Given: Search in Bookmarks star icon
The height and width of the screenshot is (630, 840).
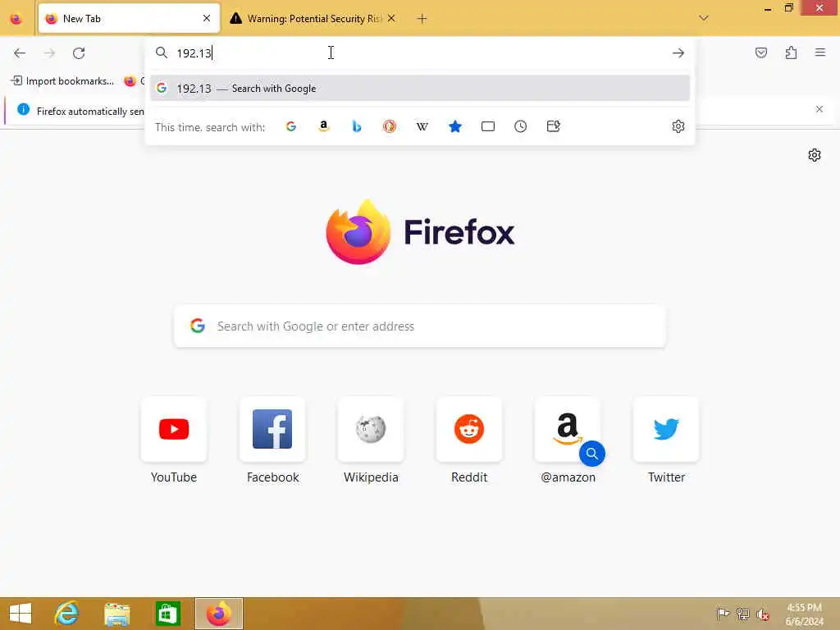Looking at the screenshot, I should click(x=454, y=126).
